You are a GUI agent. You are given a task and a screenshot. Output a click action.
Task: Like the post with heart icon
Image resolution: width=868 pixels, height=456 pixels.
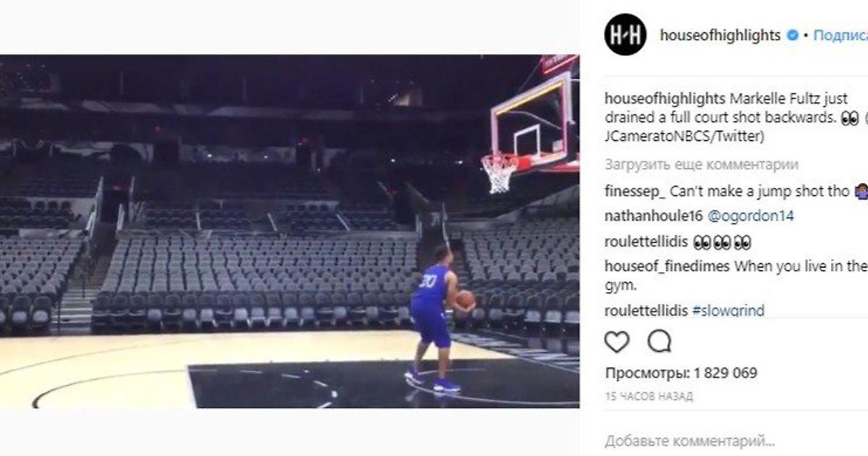(x=616, y=341)
